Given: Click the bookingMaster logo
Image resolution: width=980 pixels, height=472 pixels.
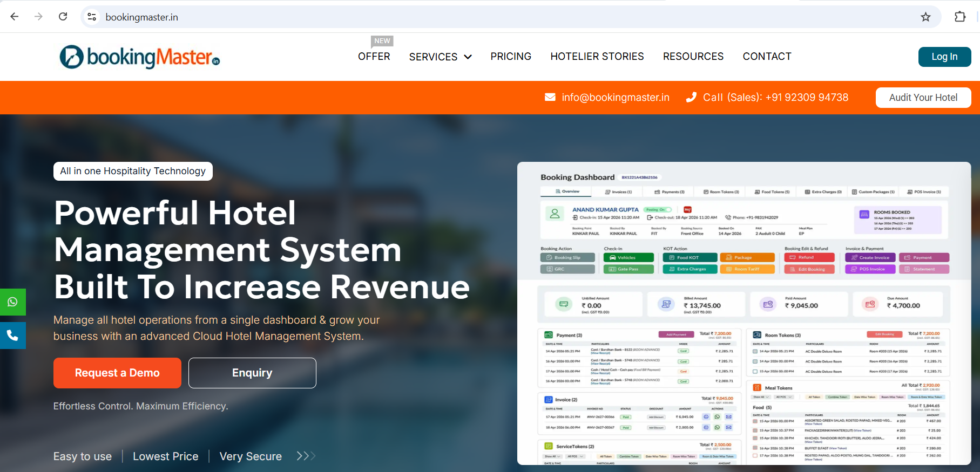Looking at the screenshot, I should click(x=140, y=57).
